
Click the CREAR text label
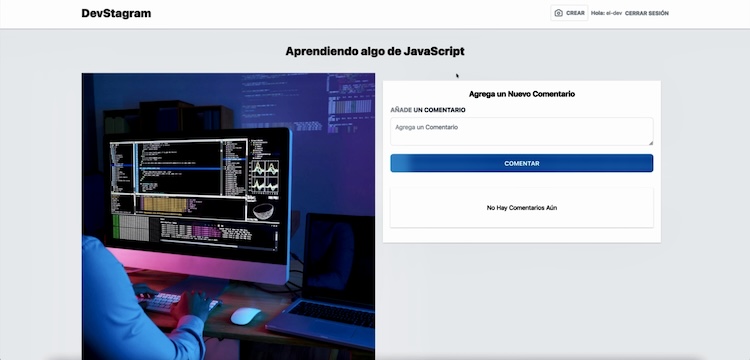575,13
